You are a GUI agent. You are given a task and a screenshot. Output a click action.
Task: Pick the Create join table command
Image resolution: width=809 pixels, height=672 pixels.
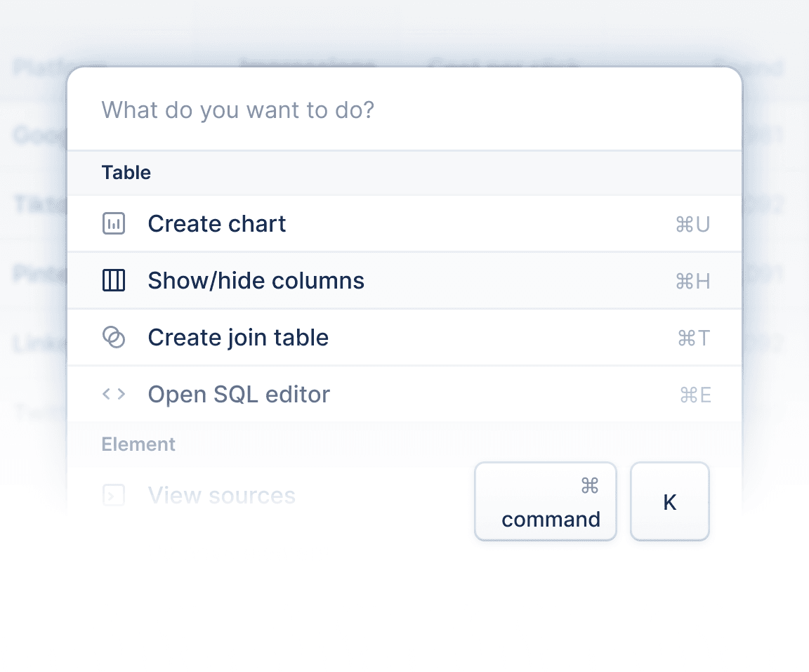[x=238, y=338]
